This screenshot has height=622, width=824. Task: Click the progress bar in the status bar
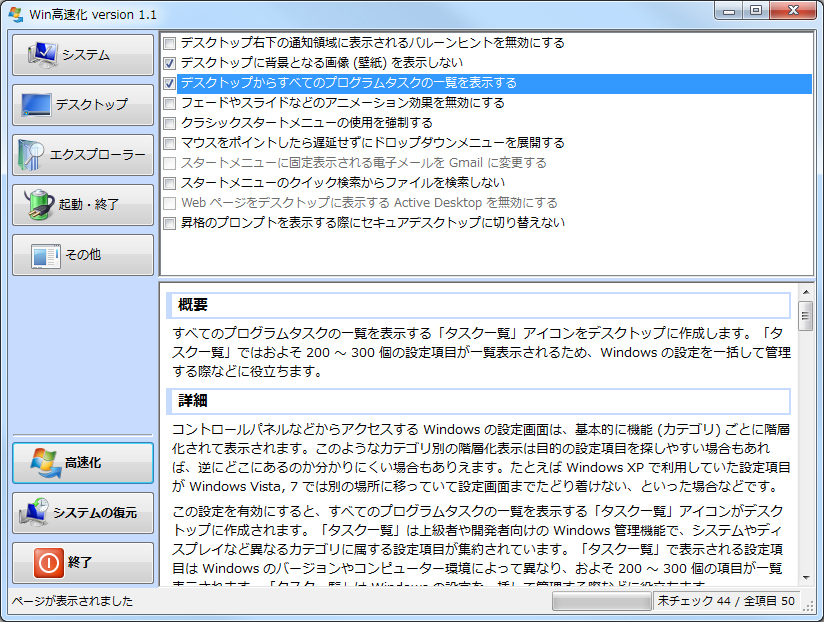[x=601, y=602]
